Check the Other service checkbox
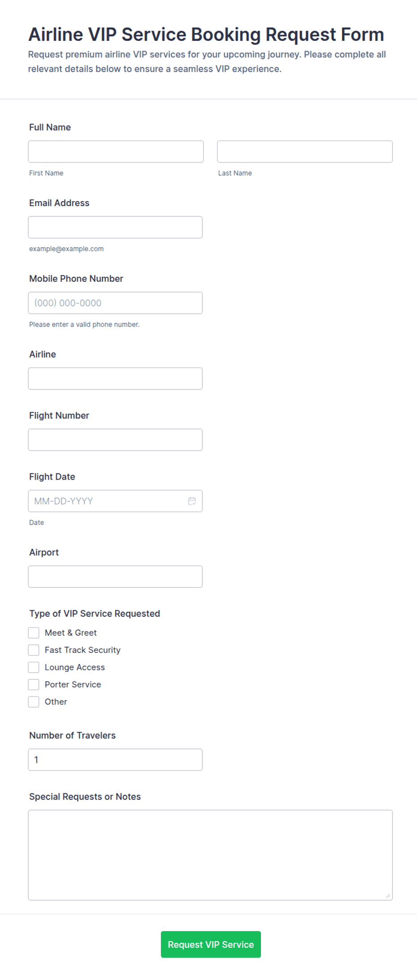The width and height of the screenshot is (417, 980). (34, 702)
